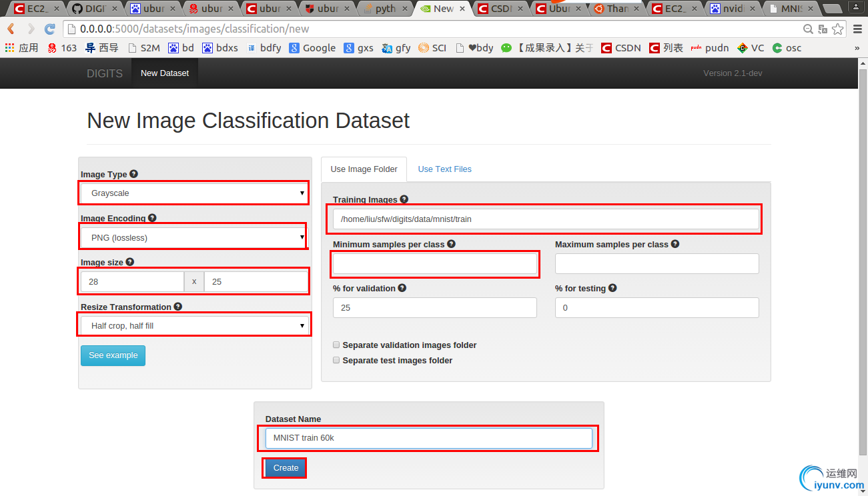Click the Image Type help icon
Screen dimensions: 868x496
pos(133,174)
